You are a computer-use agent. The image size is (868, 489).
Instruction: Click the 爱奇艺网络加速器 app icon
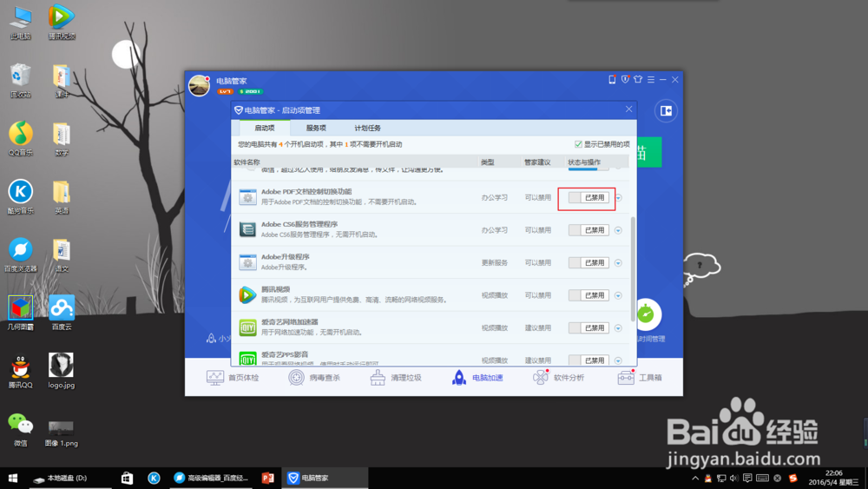[247, 327]
